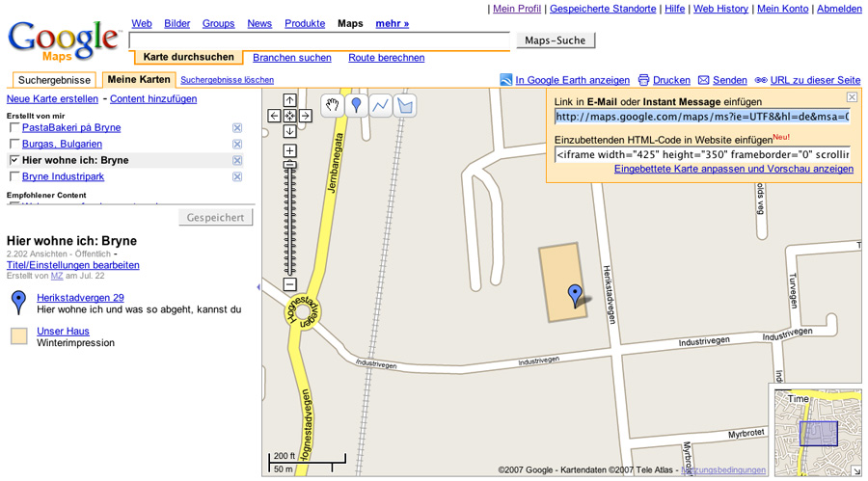
Task: Click the chain link URL icon
Action: click(761, 80)
